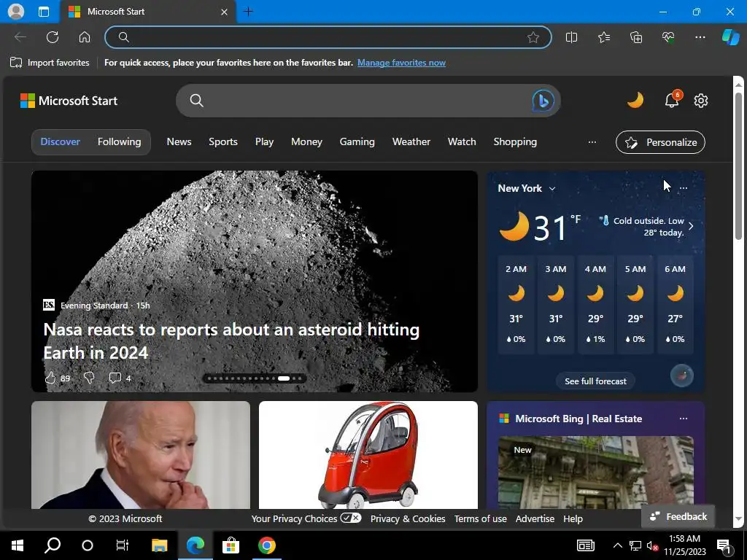The image size is (747, 560).
Task: Switch to the Discover feed
Action: (60, 141)
